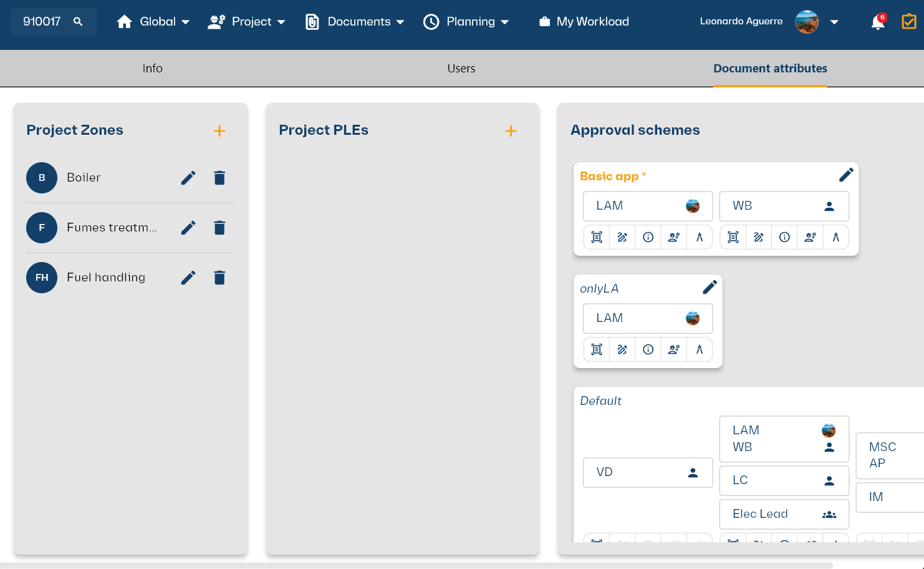The width and height of the screenshot is (924, 569).
Task: Edit the Basic app approval scheme
Action: click(x=846, y=175)
